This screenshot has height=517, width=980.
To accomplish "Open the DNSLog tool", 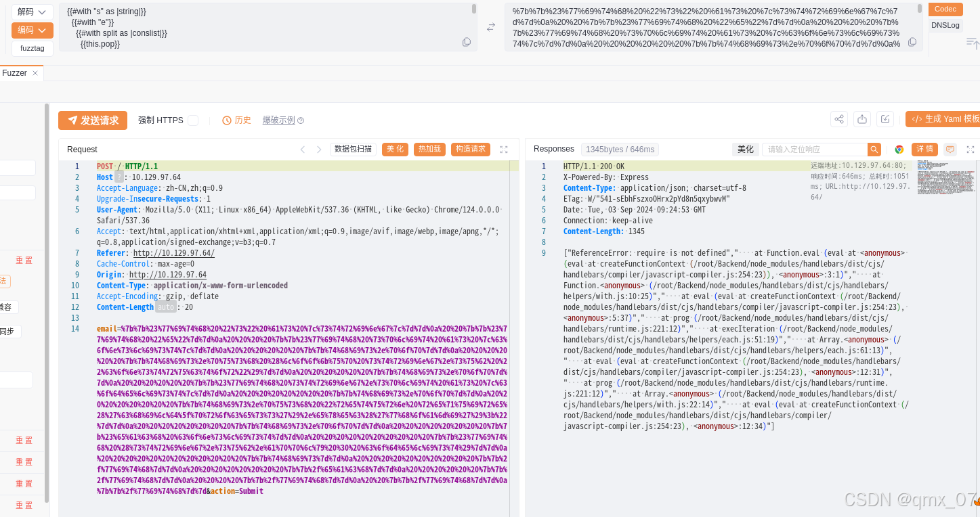I will [x=945, y=25].
